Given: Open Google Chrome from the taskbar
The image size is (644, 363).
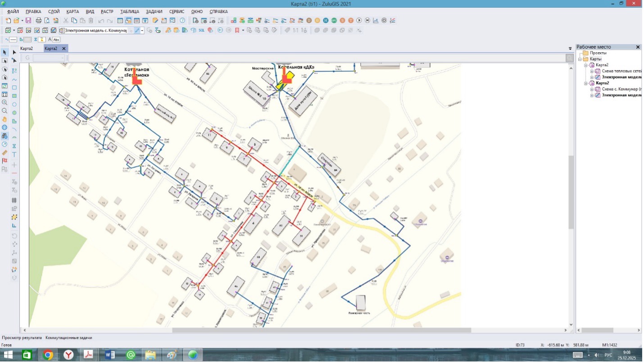Looking at the screenshot, I should (x=48, y=355).
